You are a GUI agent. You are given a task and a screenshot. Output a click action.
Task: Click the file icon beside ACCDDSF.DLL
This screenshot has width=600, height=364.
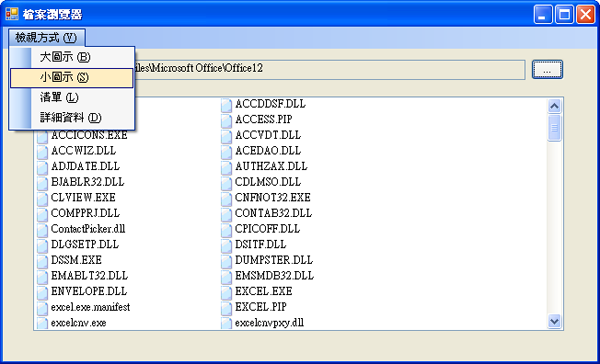coord(227,105)
